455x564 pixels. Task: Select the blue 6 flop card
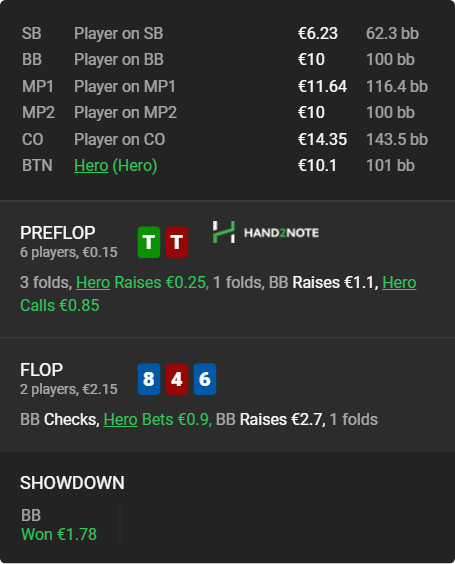click(x=205, y=379)
